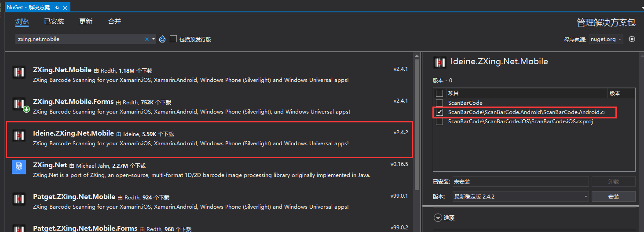The image size is (644, 232).
Task: Check the ScanBarCode project checkbox
Action: [x=439, y=103]
